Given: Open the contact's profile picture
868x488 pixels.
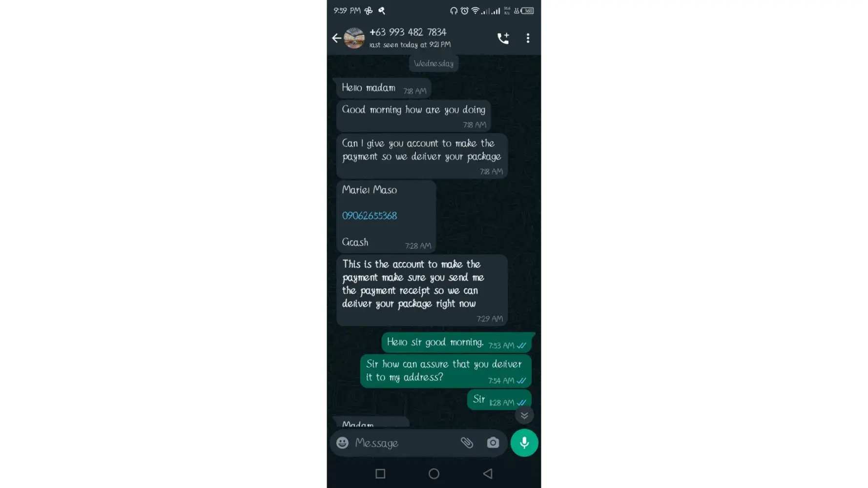Looking at the screenshot, I should pos(354,38).
